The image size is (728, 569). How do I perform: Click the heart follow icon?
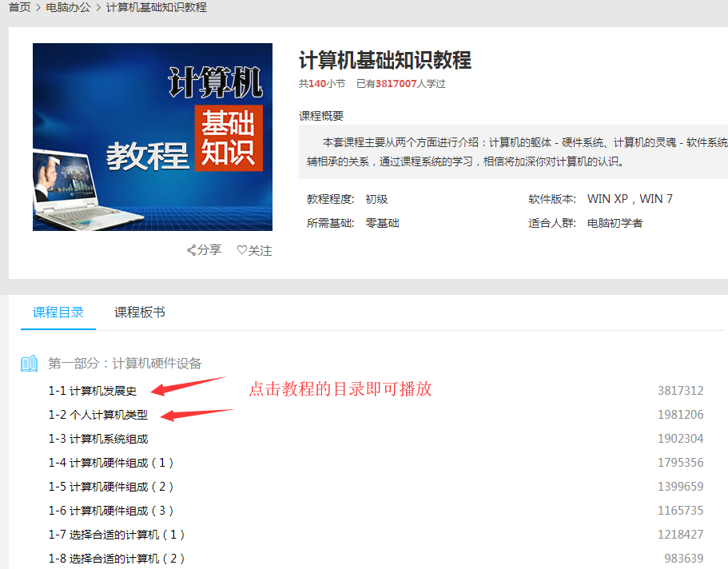(x=242, y=250)
